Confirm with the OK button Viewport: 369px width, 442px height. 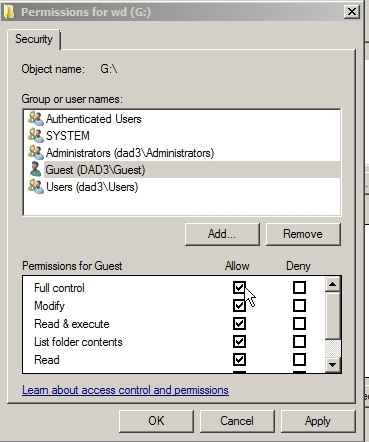click(x=156, y=421)
